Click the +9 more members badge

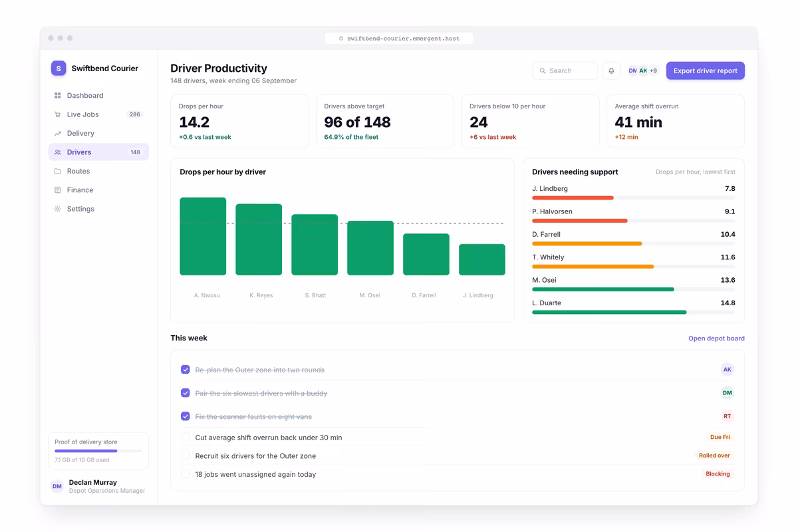pos(654,70)
